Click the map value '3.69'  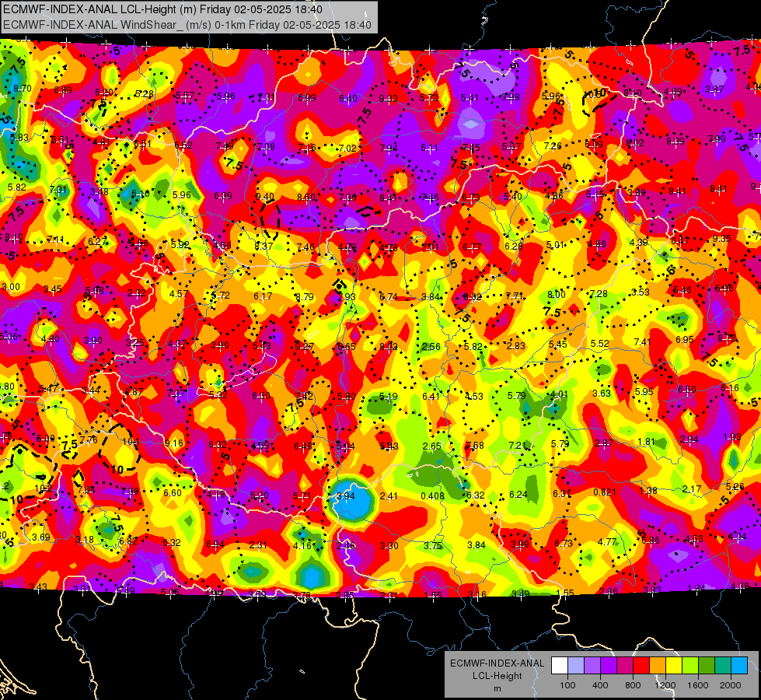(41, 537)
